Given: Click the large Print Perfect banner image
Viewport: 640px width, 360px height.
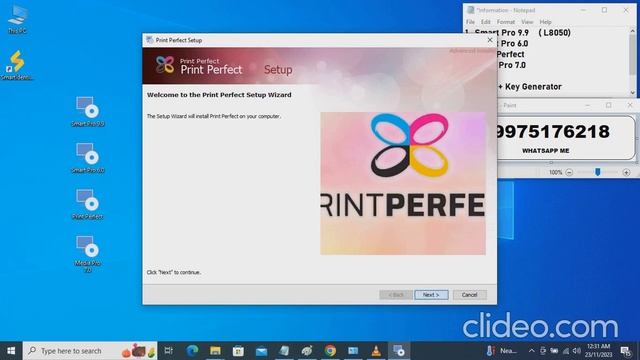Looking at the screenshot, I should (403, 184).
